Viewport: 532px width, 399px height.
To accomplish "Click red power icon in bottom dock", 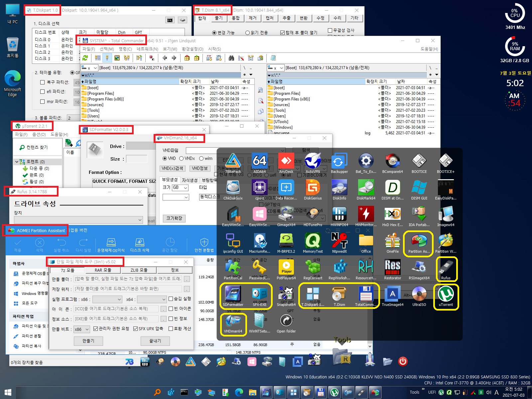I will tap(403, 361).
